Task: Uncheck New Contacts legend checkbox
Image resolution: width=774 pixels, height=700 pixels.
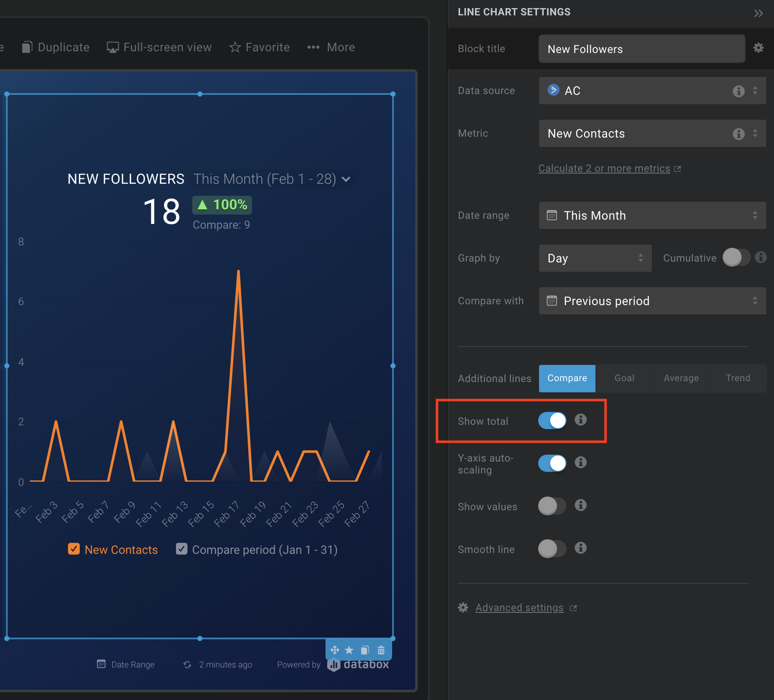Action: [74, 549]
